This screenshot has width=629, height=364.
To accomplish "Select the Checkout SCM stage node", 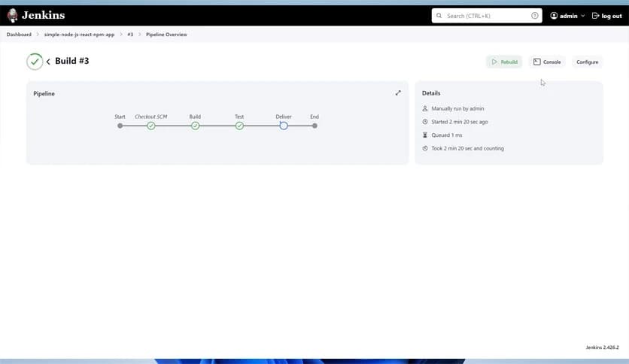I will pyautogui.click(x=150, y=126).
